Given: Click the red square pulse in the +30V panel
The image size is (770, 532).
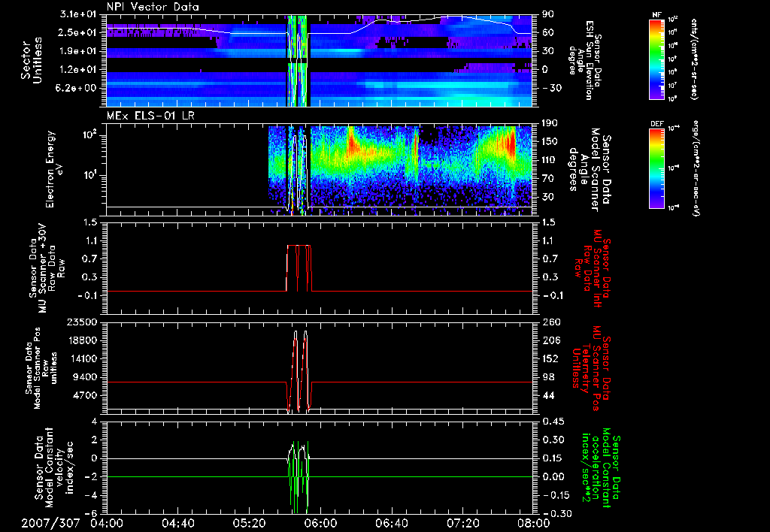Looking at the screenshot, I should [x=299, y=268].
